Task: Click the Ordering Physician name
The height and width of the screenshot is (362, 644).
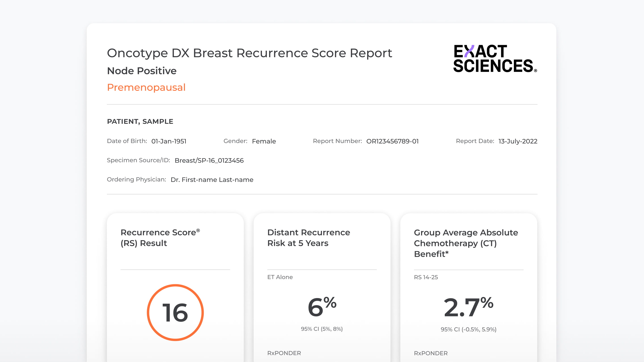Action: click(212, 180)
